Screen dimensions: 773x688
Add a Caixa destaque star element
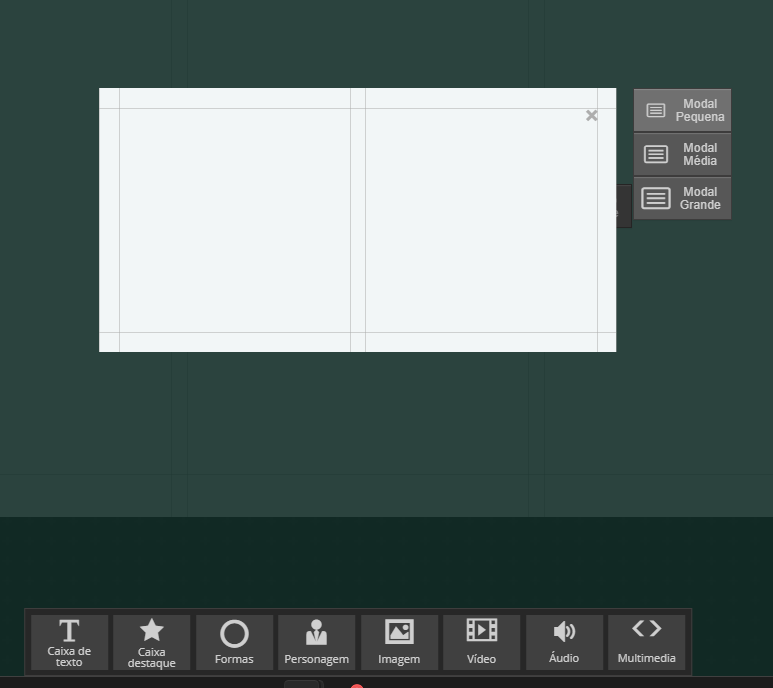151,642
